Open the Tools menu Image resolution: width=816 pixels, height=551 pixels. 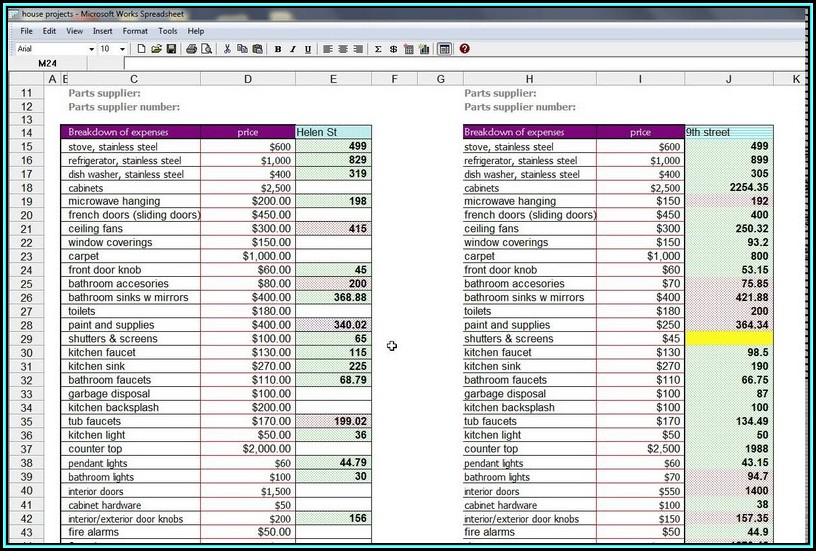point(167,31)
